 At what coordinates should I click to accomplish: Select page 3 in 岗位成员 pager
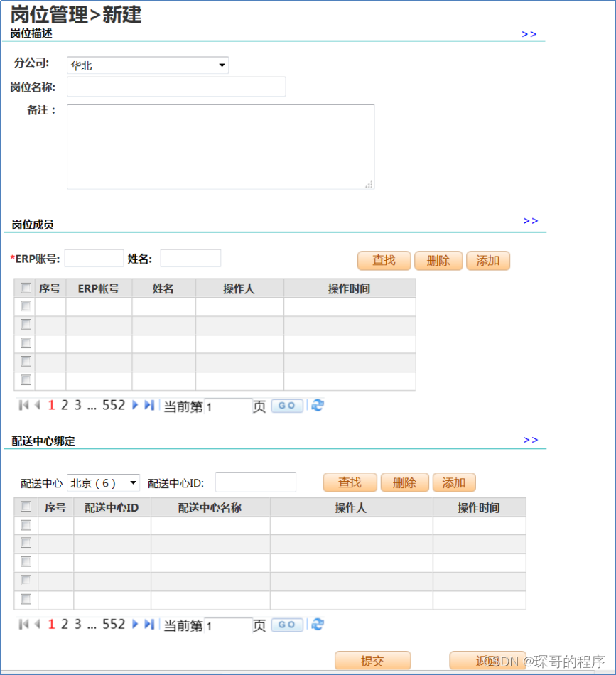[x=78, y=405]
